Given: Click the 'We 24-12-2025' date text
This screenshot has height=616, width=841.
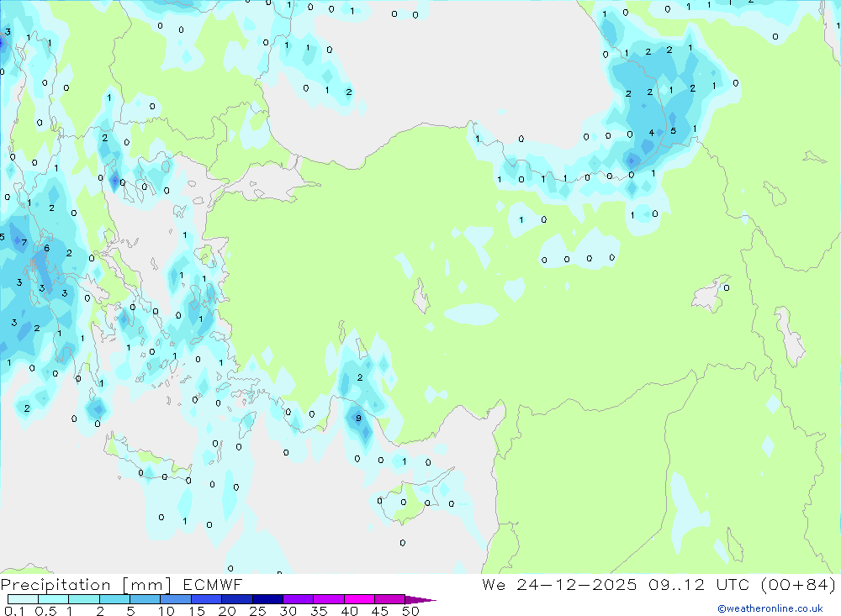Looking at the screenshot, I should coord(559,584).
